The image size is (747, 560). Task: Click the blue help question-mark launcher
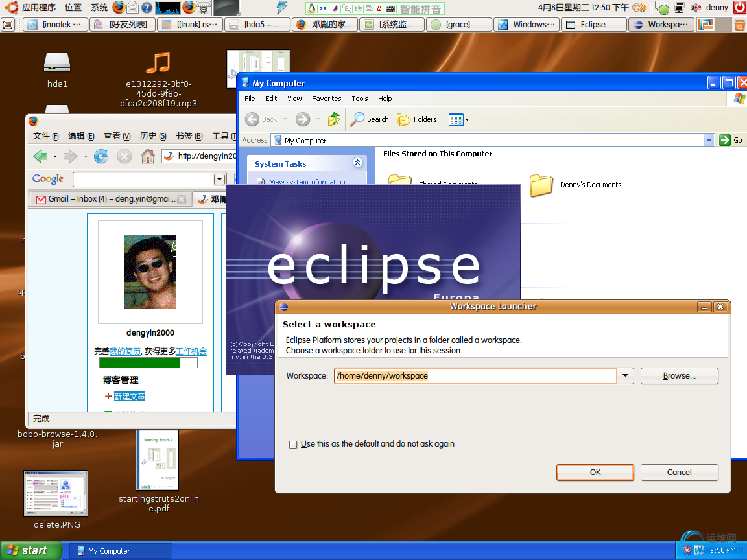pyautogui.click(x=147, y=8)
